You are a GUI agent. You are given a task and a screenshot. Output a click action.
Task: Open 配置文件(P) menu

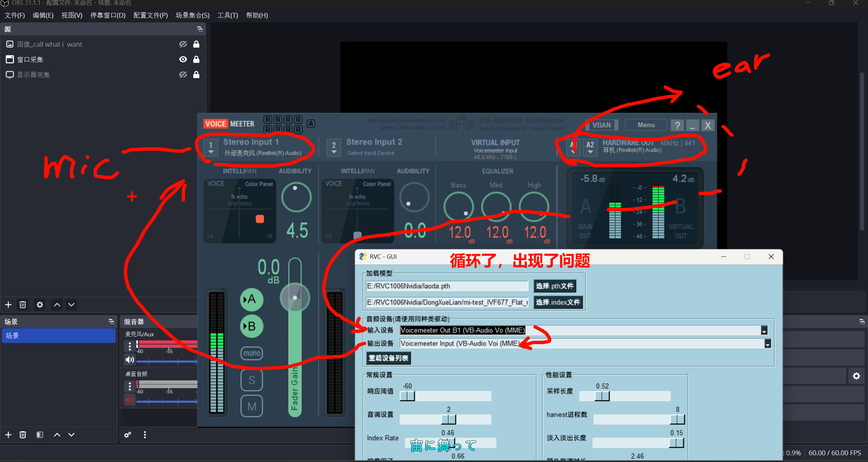tap(151, 15)
